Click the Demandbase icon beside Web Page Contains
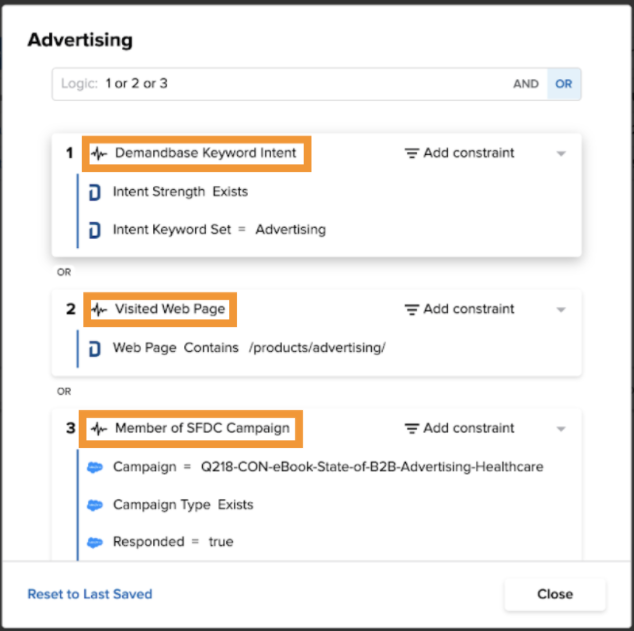The height and width of the screenshot is (631, 634). [95, 349]
